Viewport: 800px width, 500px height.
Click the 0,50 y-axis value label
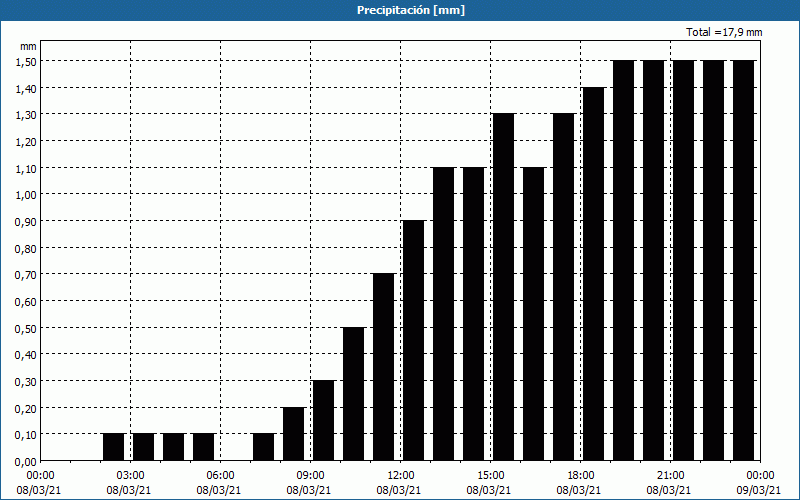(x=26, y=328)
